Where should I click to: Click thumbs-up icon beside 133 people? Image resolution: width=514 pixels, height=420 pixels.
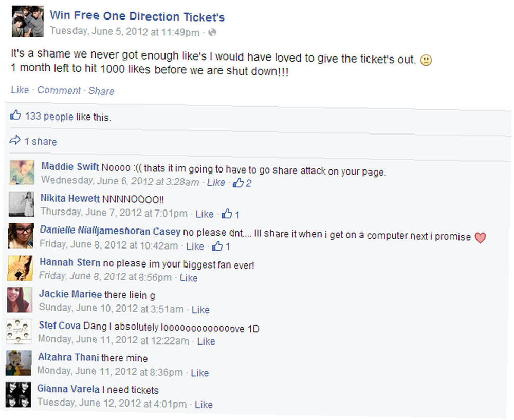pyautogui.click(x=15, y=115)
